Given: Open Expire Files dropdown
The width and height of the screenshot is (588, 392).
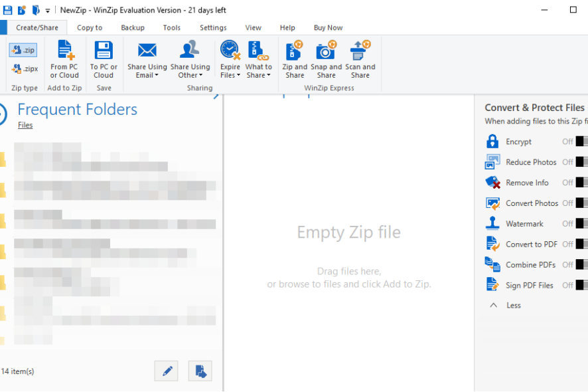Looking at the screenshot, I should pos(230,59).
